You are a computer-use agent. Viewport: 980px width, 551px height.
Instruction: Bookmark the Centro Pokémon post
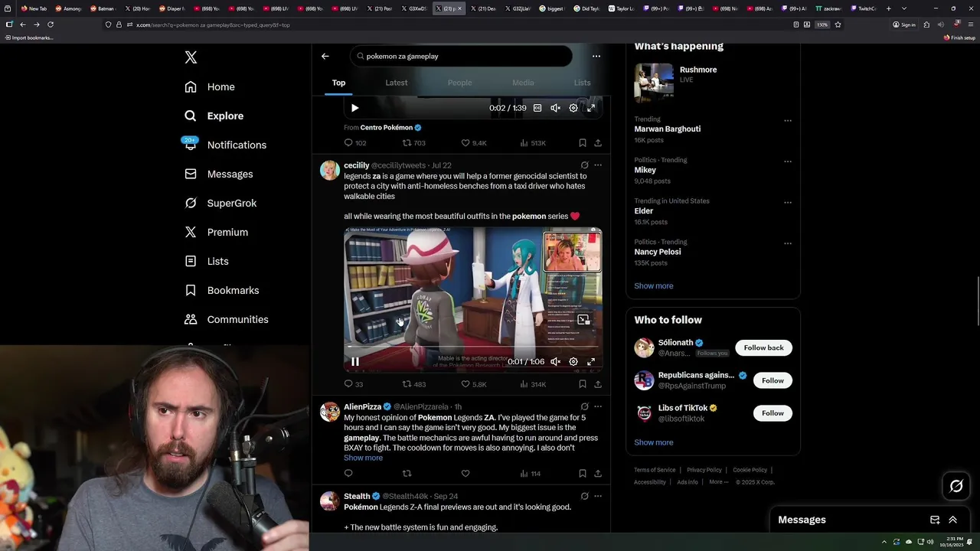tap(583, 143)
